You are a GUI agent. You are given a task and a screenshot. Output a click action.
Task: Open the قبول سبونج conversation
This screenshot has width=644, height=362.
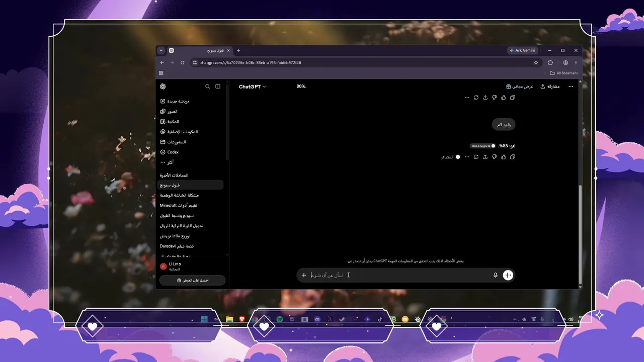point(191,185)
